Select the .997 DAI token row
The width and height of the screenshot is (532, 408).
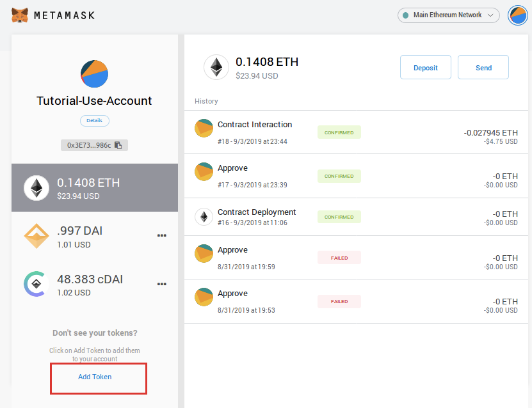coord(95,236)
